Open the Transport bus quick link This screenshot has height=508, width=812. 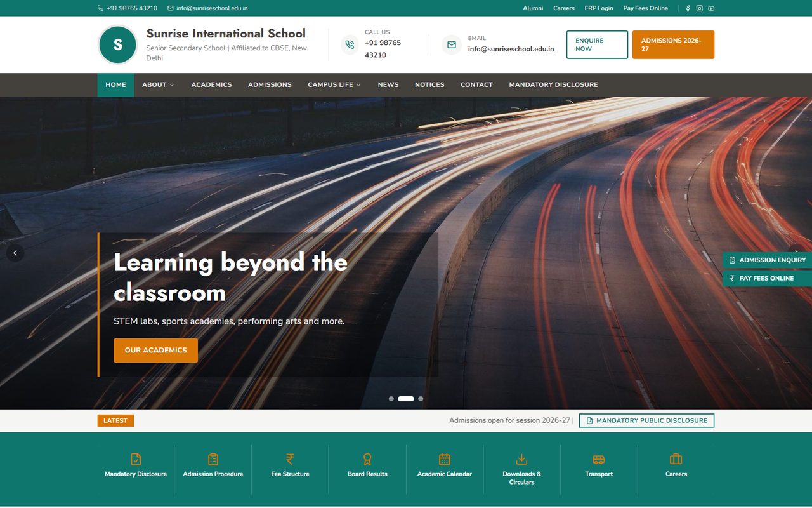click(x=599, y=469)
